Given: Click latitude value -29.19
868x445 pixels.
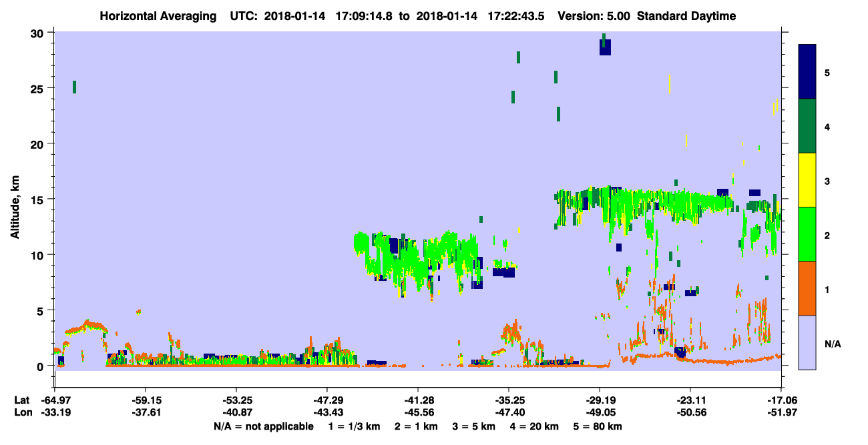Looking at the screenshot, I should [x=599, y=400].
